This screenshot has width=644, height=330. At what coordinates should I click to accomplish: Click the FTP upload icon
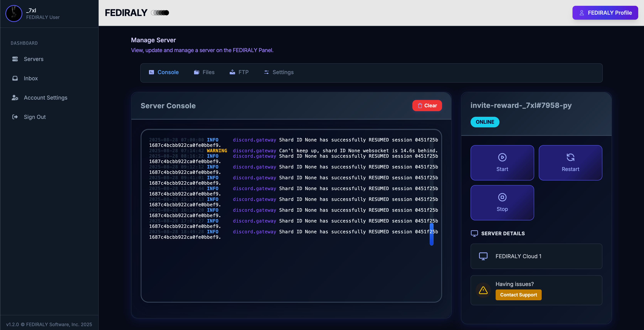pyautogui.click(x=233, y=72)
